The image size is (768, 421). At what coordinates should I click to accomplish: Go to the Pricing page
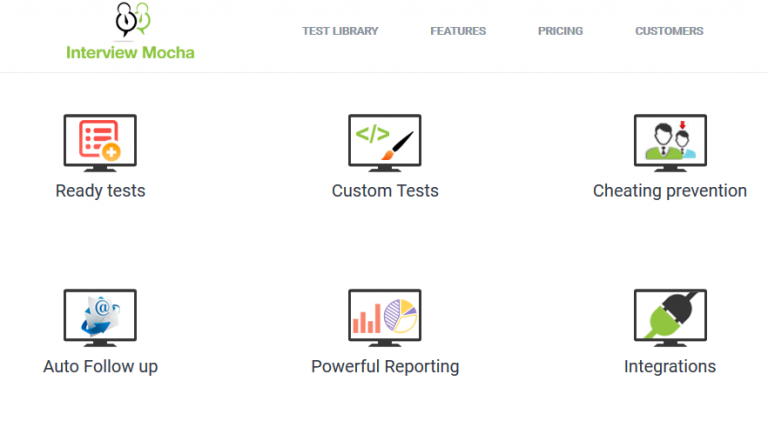(x=560, y=31)
